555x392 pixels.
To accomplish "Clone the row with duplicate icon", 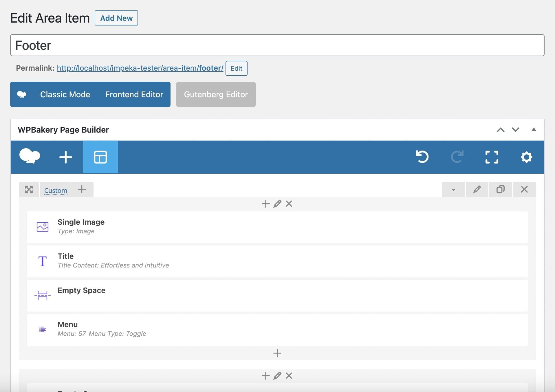I will tap(501, 189).
